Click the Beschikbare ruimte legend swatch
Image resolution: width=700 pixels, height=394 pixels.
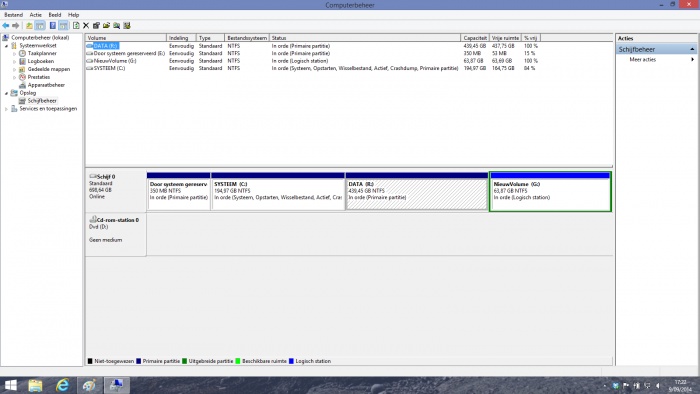pyautogui.click(x=238, y=361)
